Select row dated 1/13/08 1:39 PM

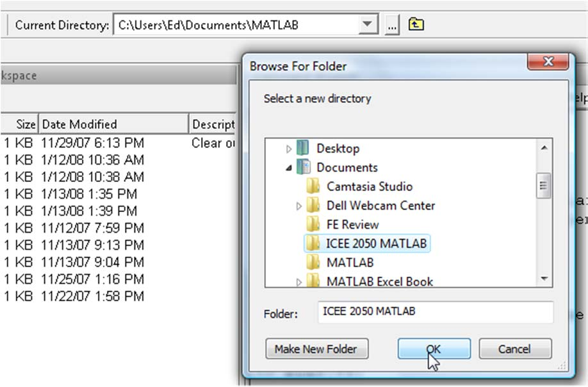click(x=118, y=211)
